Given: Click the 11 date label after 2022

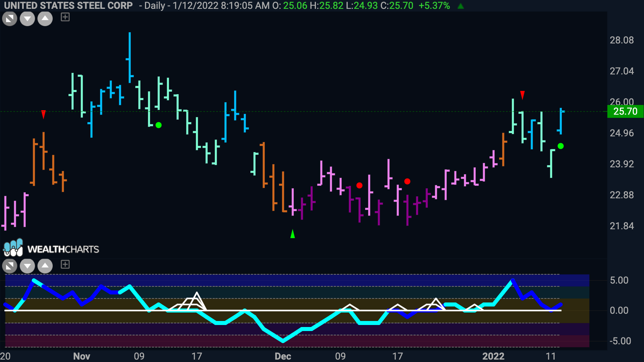Looking at the screenshot, I should [551, 356].
